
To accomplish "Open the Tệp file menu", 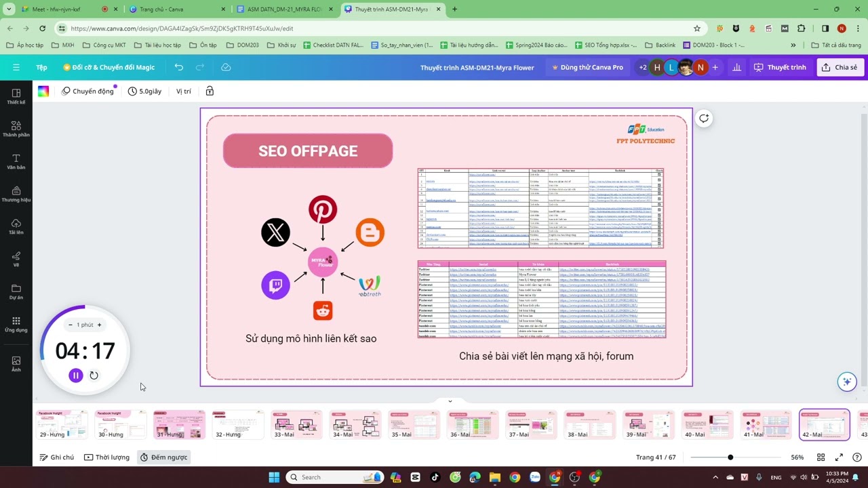I will [x=41, y=67].
